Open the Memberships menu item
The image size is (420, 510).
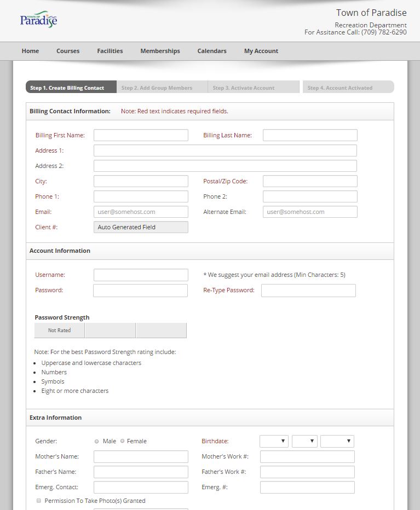160,51
